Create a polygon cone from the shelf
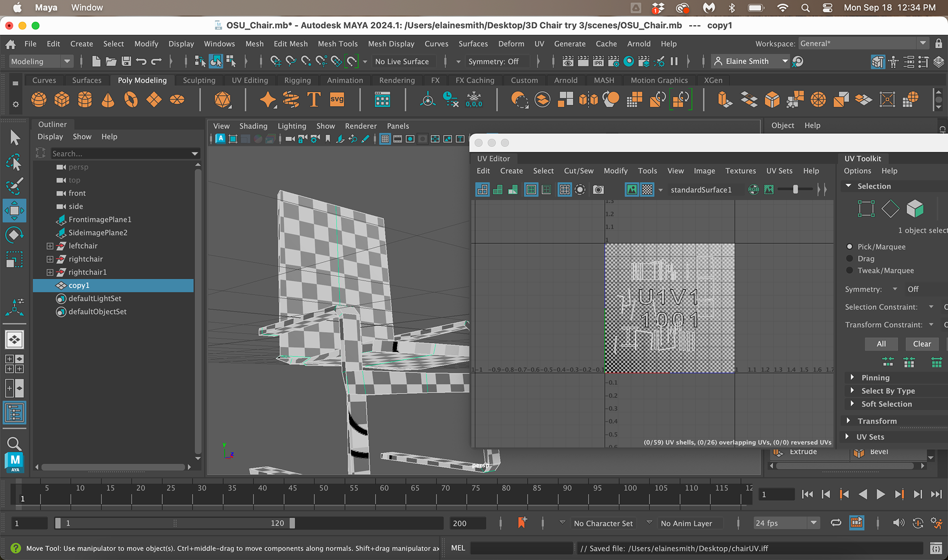The width and height of the screenshot is (948, 560). pyautogui.click(x=108, y=100)
